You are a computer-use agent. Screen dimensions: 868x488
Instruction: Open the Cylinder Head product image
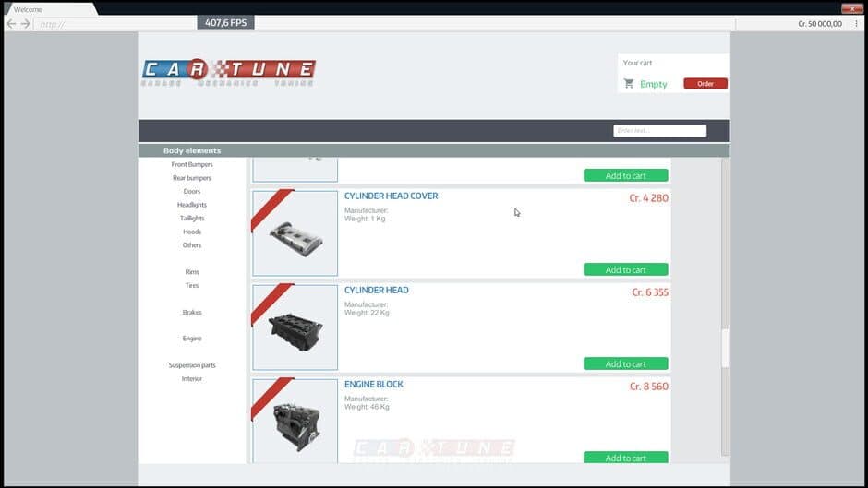coord(295,327)
